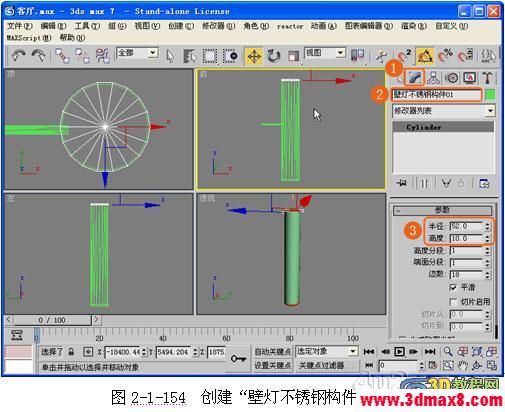Choose the Rectangular Selection Region tool
Image resolution: width=505 pixels, height=412 pixels.
tap(210, 56)
